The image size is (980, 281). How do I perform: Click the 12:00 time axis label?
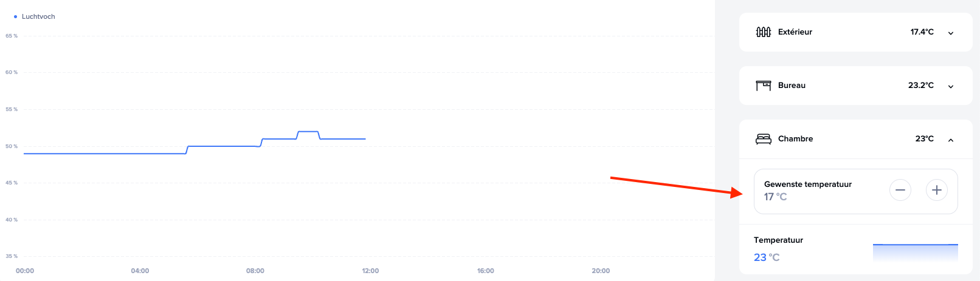coord(370,271)
